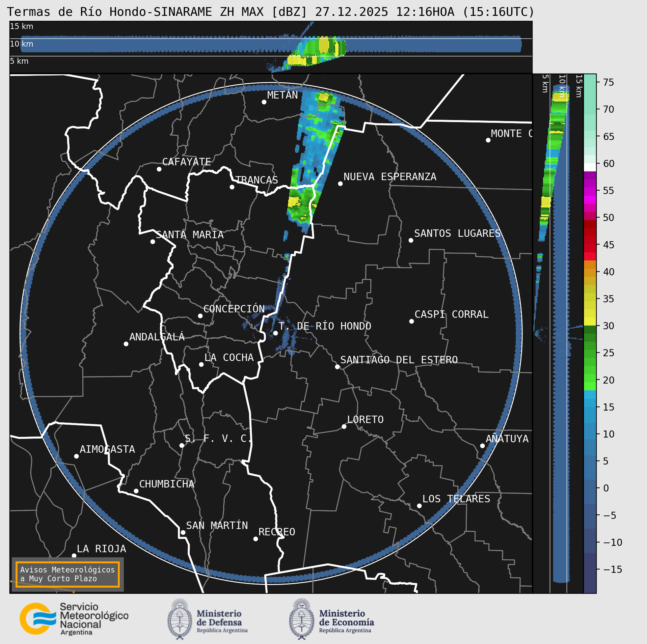The image size is (647, 644).
Task: Click the yellow 30 dBZ color on scale
Action: pos(590,321)
